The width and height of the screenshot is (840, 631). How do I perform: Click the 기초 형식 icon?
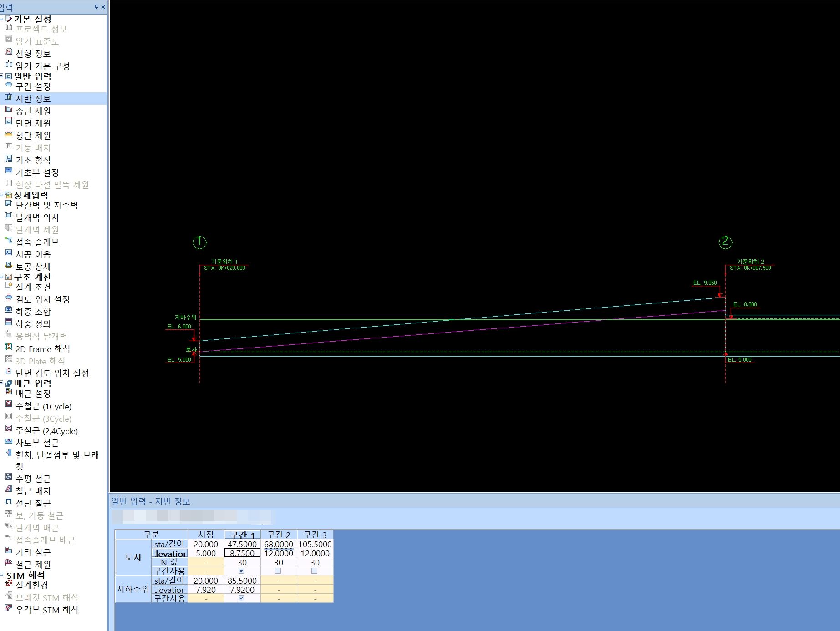click(9, 158)
